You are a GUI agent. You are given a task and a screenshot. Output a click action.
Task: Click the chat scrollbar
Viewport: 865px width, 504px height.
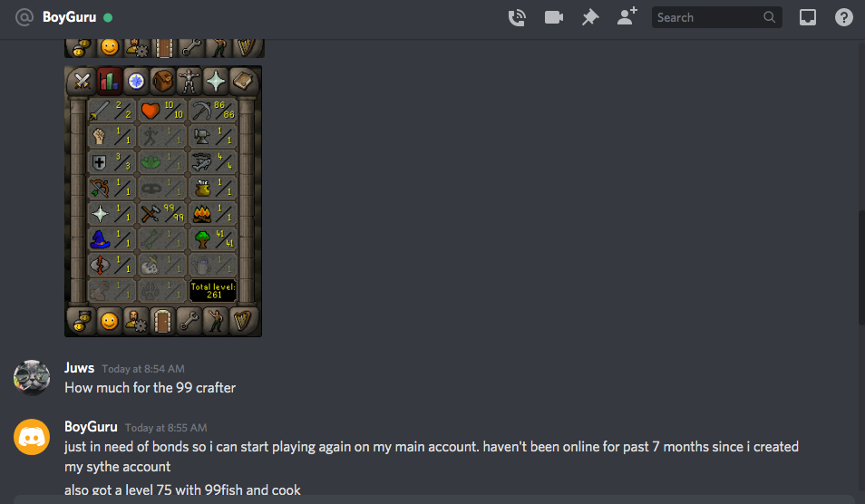click(x=861, y=267)
